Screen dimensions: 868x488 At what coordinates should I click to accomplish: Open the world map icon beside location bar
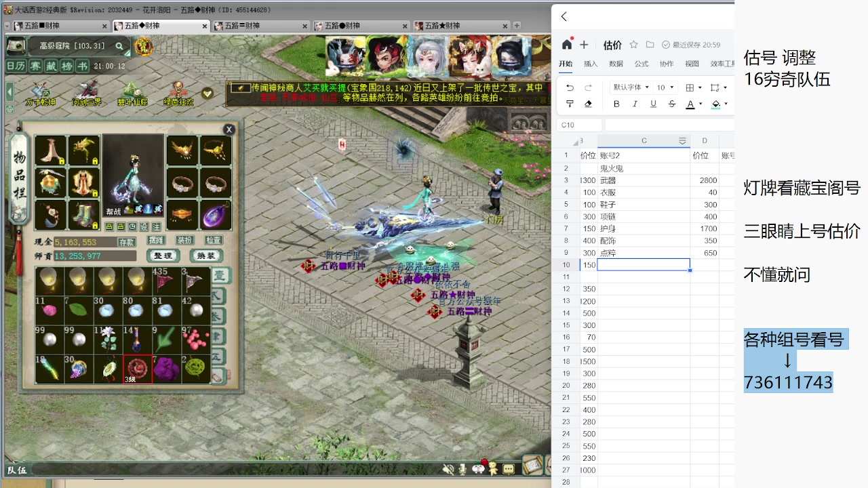(x=16, y=46)
